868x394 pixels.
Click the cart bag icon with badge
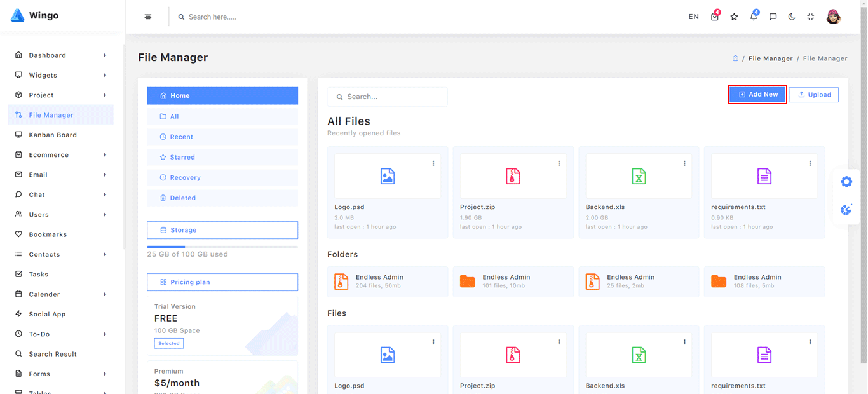click(715, 17)
